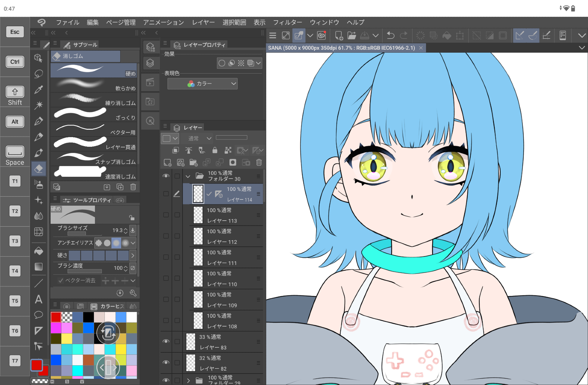
Task: Toggle visibility of フォルダー 30
Action: pos(166,176)
